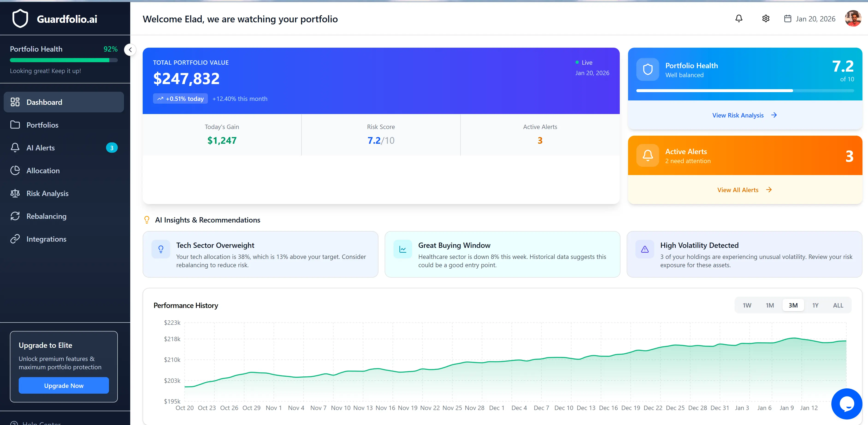This screenshot has width=868, height=425.
Task: Open the settings gear in top bar
Action: coord(766,18)
